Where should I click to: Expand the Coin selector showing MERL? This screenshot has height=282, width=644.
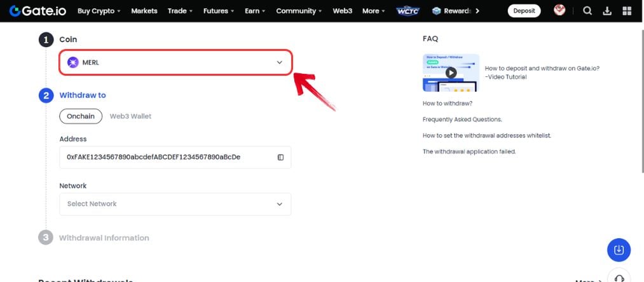[175, 62]
